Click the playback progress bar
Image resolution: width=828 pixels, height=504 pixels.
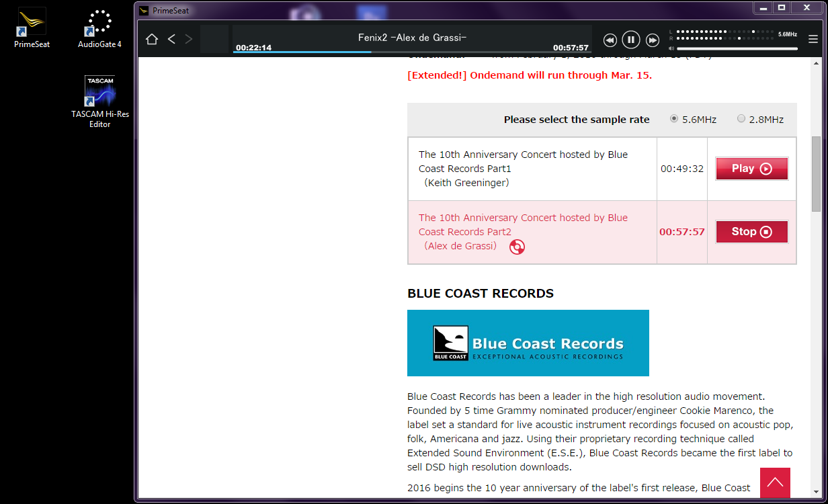click(x=411, y=52)
